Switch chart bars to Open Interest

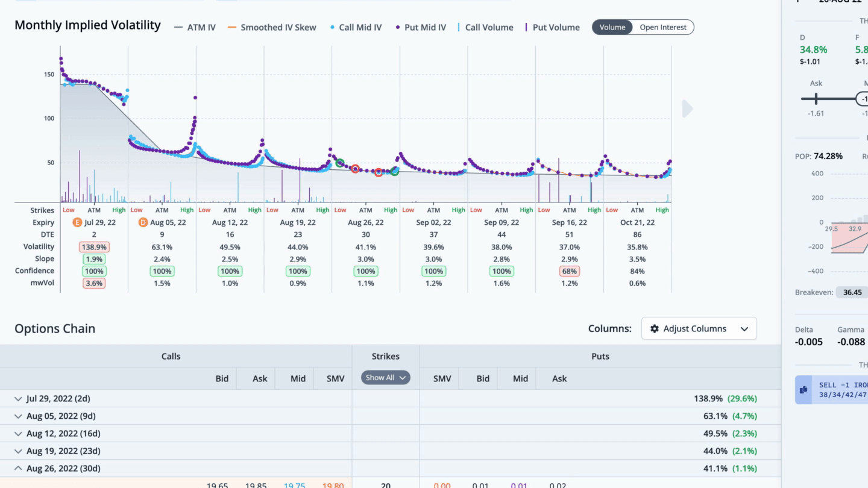coord(663,27)
